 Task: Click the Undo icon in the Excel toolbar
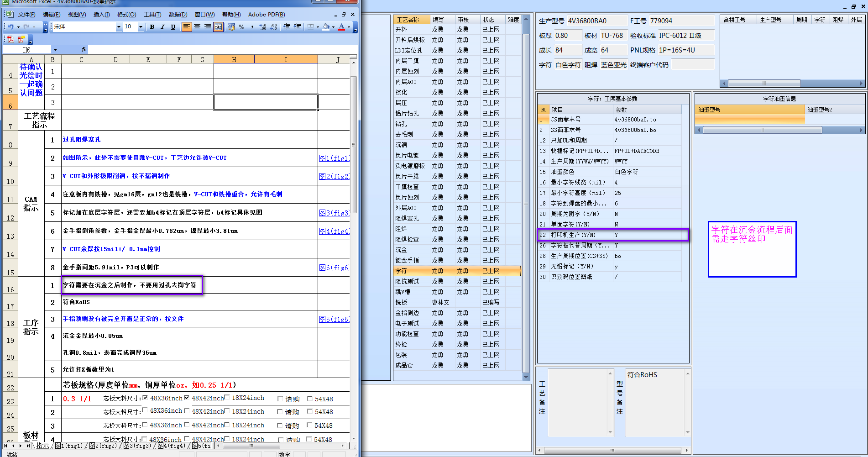10,27
